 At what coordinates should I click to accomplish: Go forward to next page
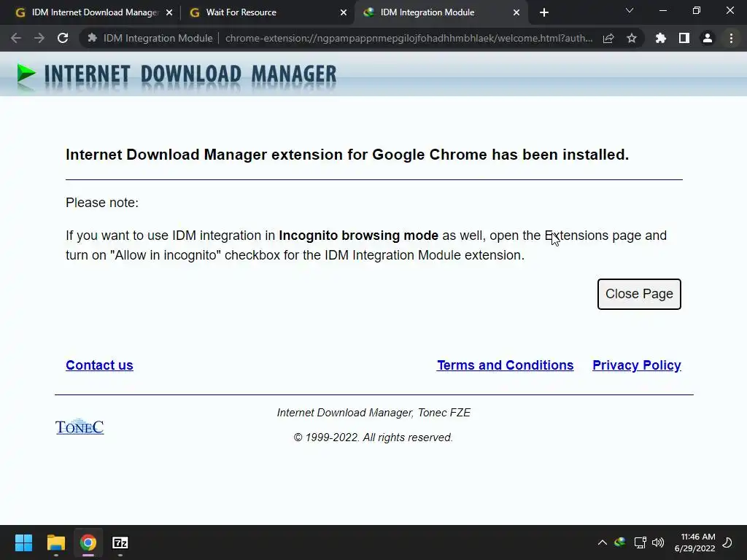click(x=39, y=38)
